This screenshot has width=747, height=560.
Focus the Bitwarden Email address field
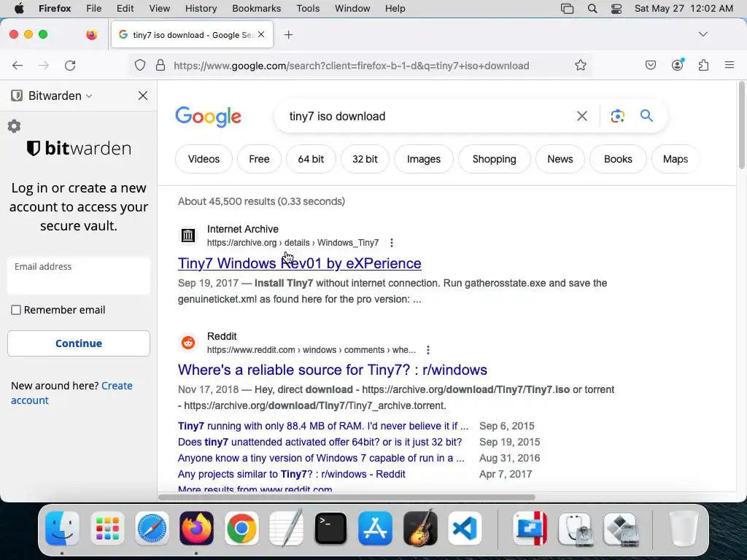coord(79,276)
